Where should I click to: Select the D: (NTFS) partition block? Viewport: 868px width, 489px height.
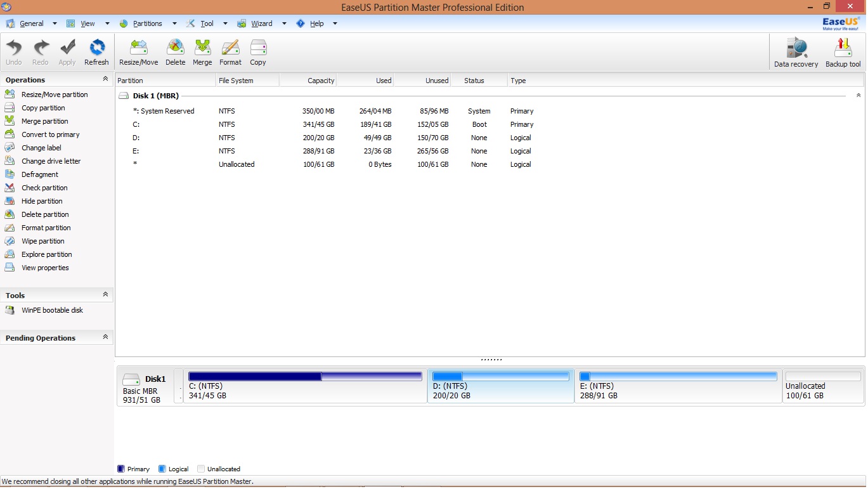coord(500,386)
